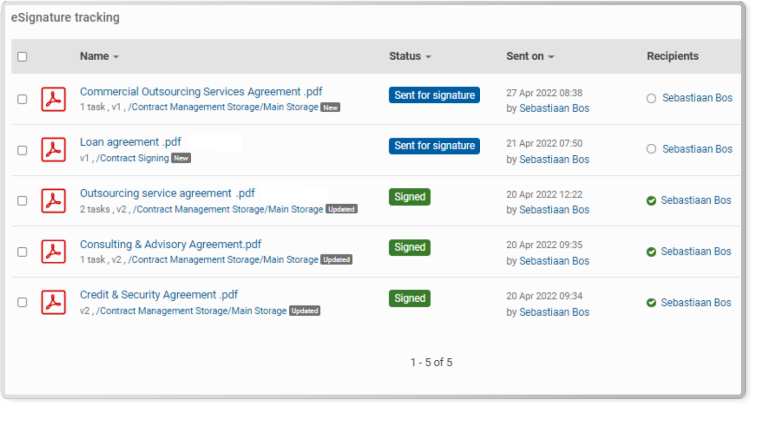The width and height of the screenshot is (768, 432).
Task: Click the Sent for signature badge on Loan agreement
Action: (x=434, y=146)
